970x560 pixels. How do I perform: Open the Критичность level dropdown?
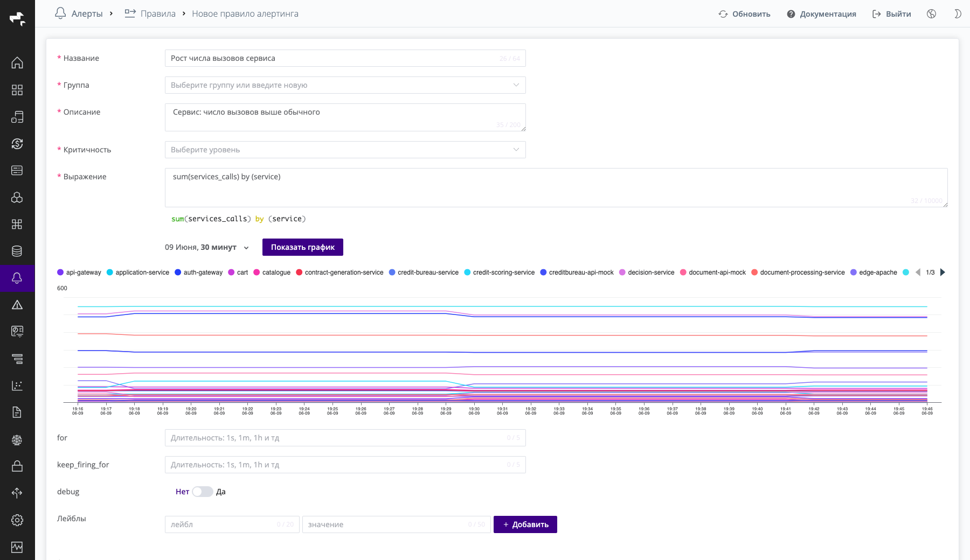[345, 150]
